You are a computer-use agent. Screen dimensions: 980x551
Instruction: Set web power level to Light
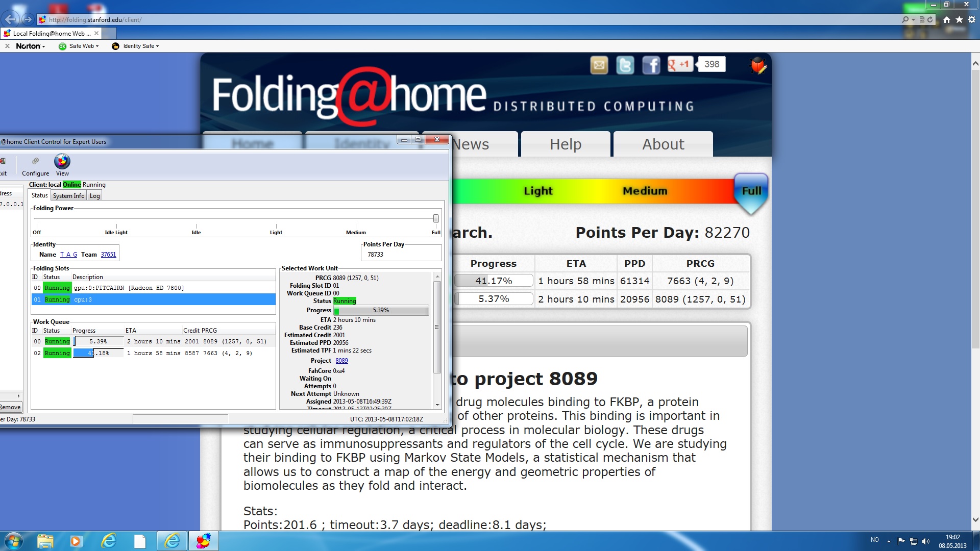[538, 191]
